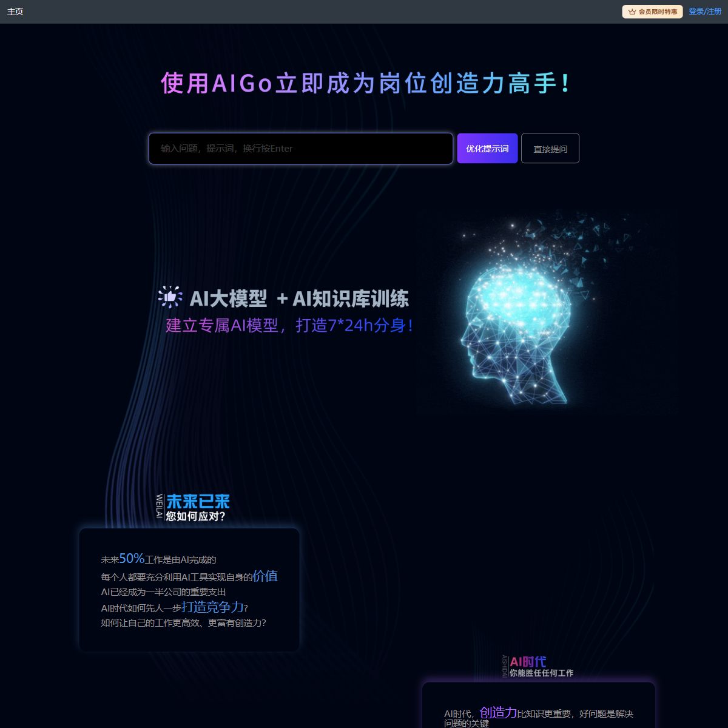The width and height of the screenshot is (728, 728).
Task: Focus the 输入问题 prompt input field
Action: [x=301, y=149]
